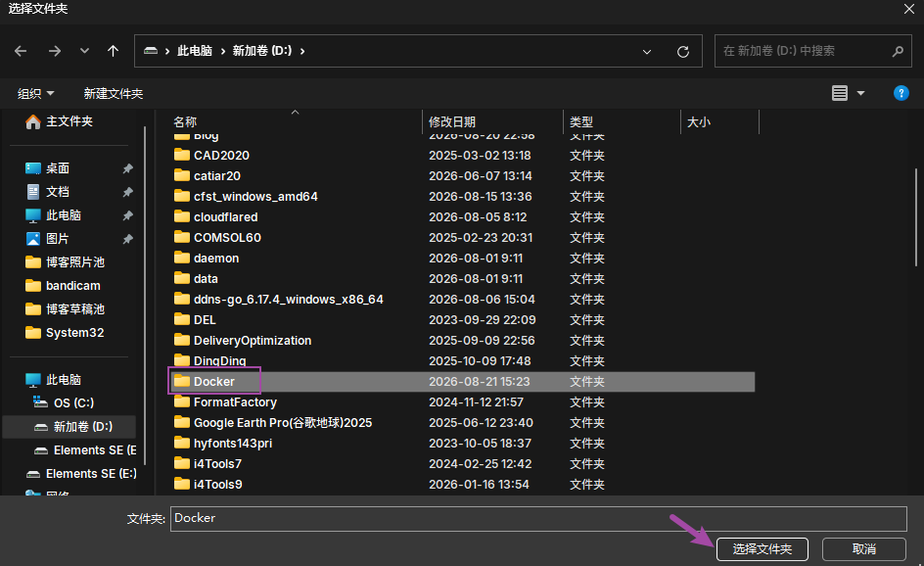Open System32 folder in sidebar
The height and width of the screenshot is (566, 924).
(x=74, y=333)
